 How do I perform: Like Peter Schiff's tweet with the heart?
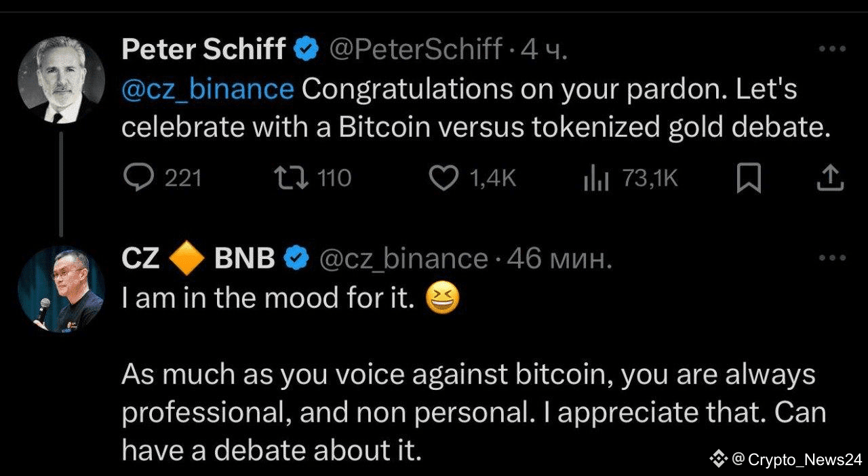click(444, 178)
